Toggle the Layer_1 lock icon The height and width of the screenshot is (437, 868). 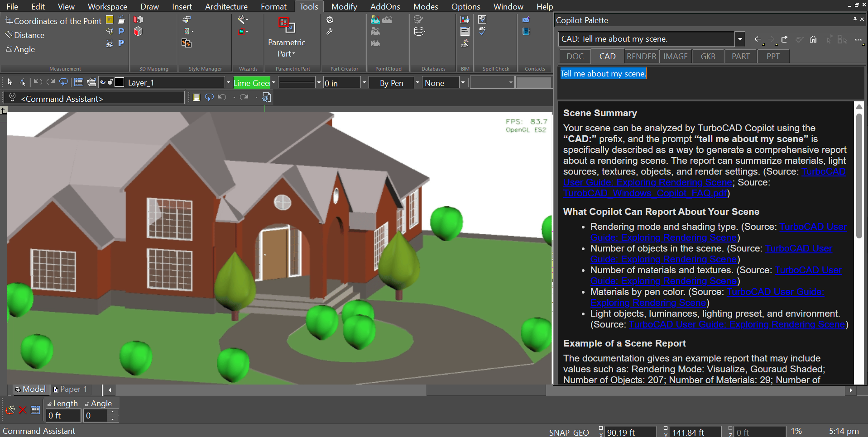point(110,82)
